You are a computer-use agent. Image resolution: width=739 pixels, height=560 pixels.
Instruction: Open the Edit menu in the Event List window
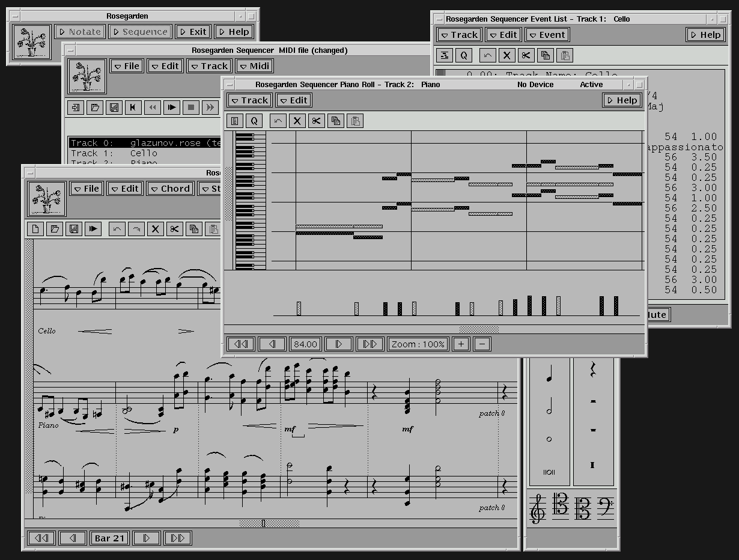[503, 35]
